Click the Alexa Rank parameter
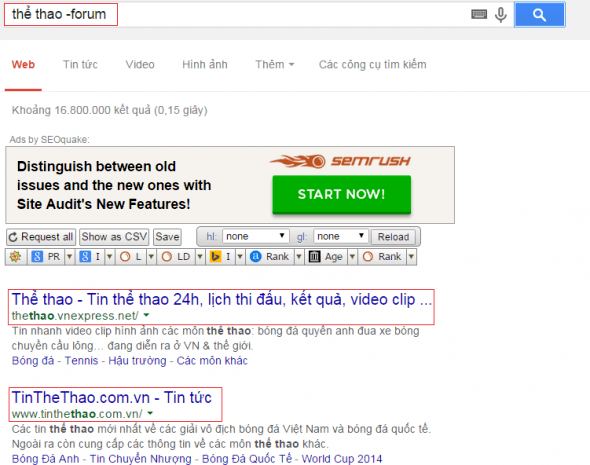This screenshot has width=590, height=465. coord(270,257)
